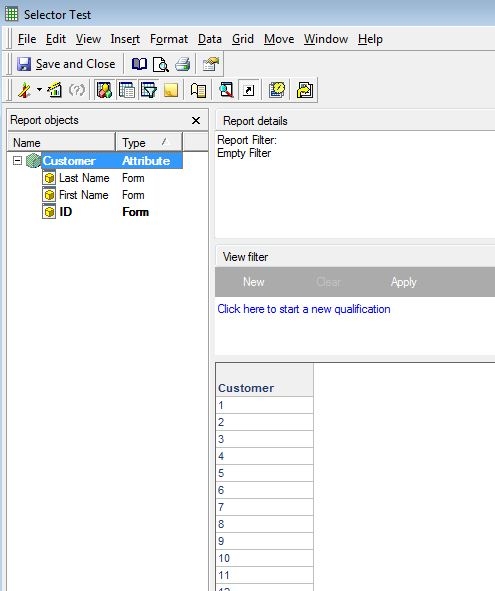Open the Data menu
This screenshot has height=591, width=495.
[210, 39]
